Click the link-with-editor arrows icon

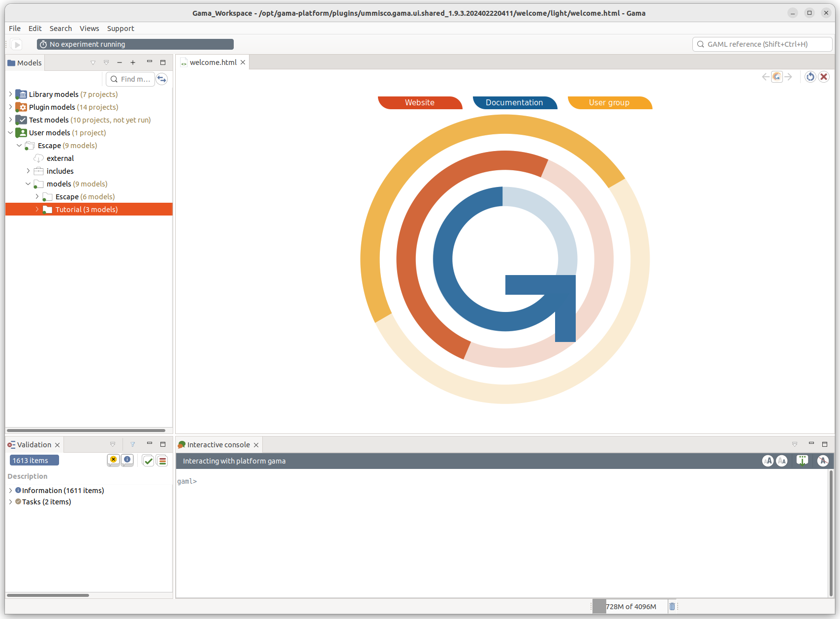click(161, 79)
